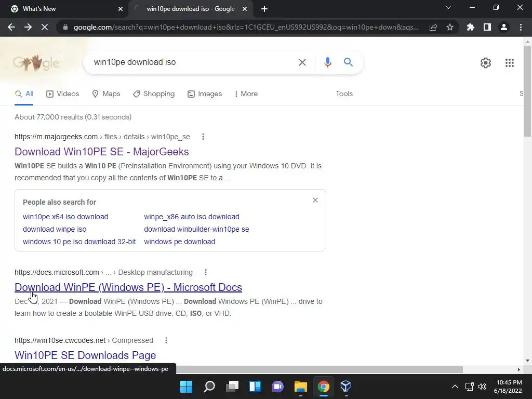Close the win10pe download iso tab
532x399 pixels.
click(245, 9)
